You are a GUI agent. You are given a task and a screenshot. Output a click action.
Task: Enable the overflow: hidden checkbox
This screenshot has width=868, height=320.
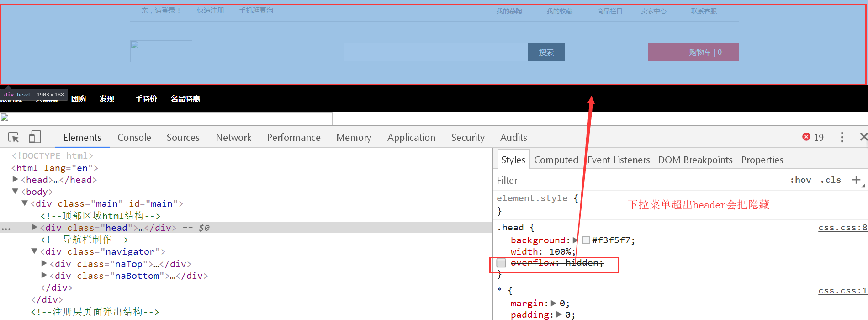501,263
